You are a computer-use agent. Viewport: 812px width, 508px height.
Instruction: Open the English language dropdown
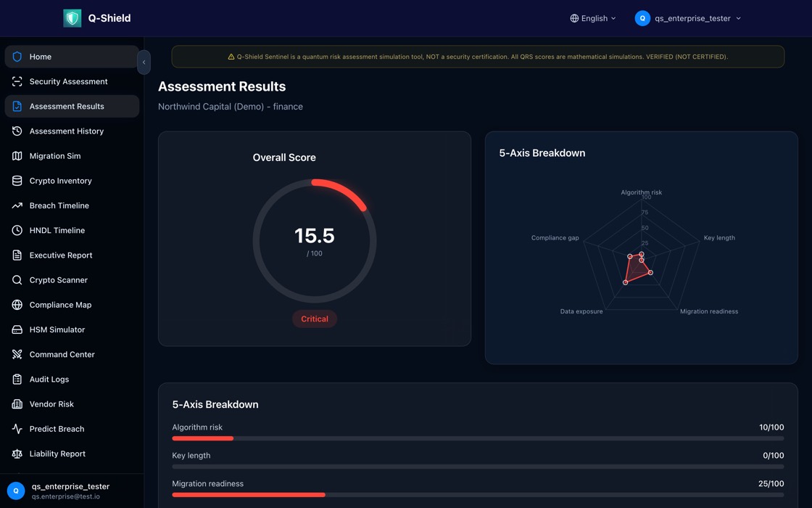[593, 18]
